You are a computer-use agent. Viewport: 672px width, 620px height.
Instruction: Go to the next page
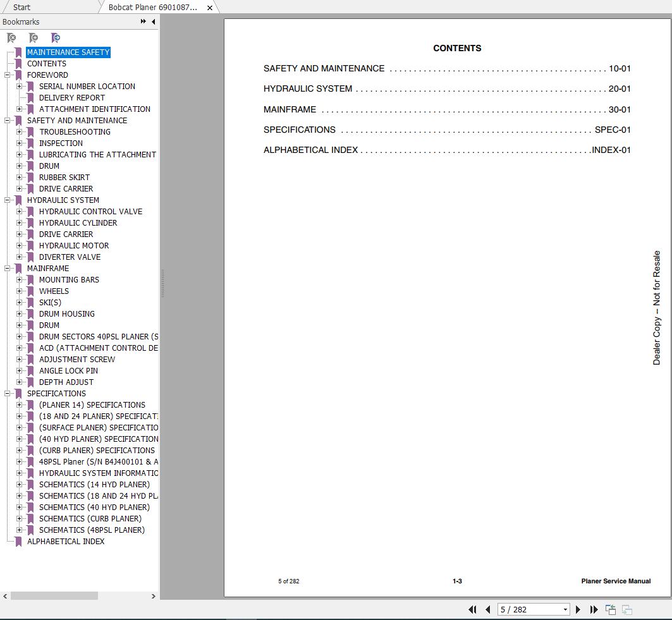pos(578,609)
